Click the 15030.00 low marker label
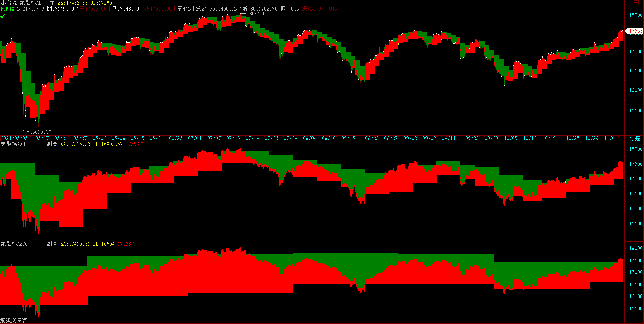 (x=40, y=132)
